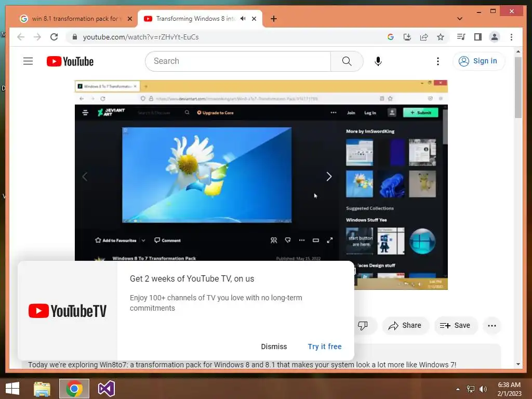View site info via the lock icon
Viewport: 532px width, 399px height.
coord(75,37)
